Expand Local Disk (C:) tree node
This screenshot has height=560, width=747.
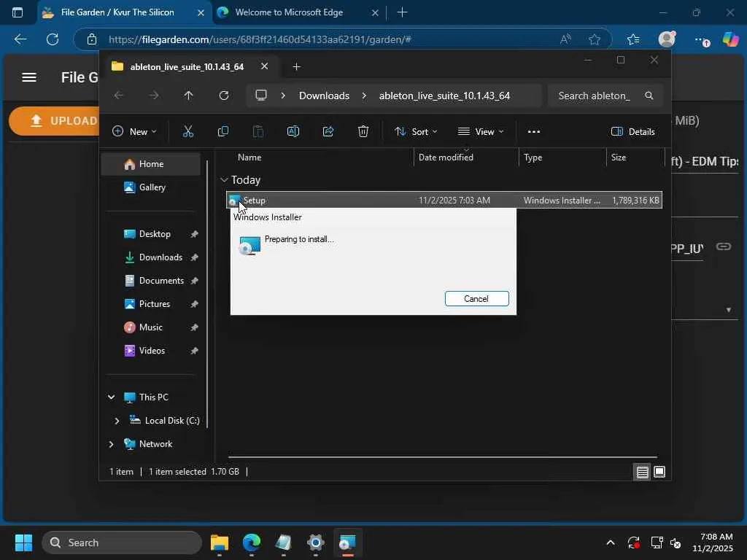tap(117, 421)
